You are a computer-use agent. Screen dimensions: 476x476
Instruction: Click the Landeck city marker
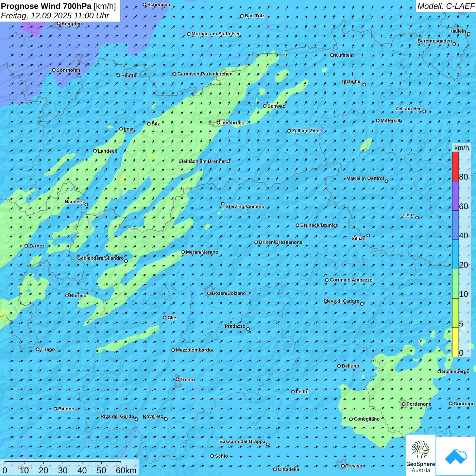[x=95, y=151]
